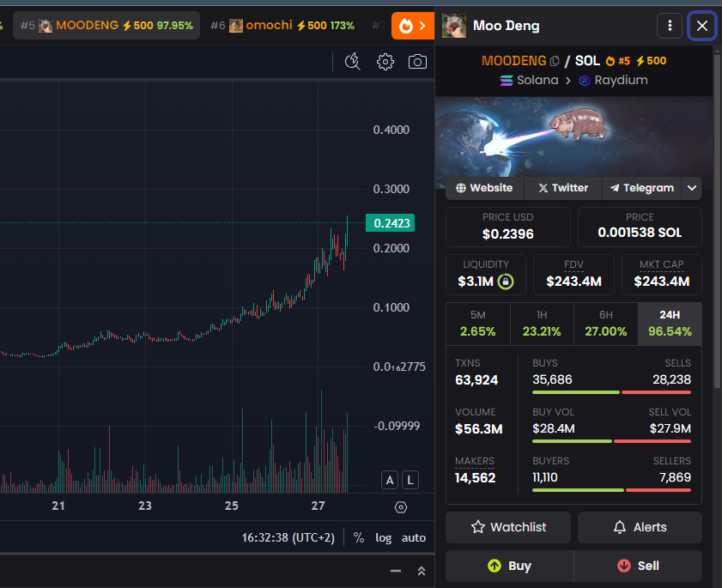Viewport: 722px width, 588px height.
Task: Copy MOODENG token address icon
Action: coord(555,61)
